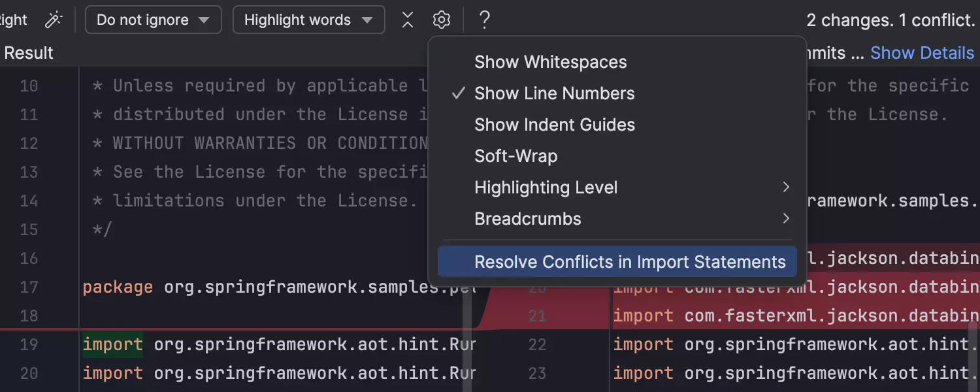Screen dimensions: 980x392
Task: Uncheck Show Line Numbers
Action: tap(554, 93)
